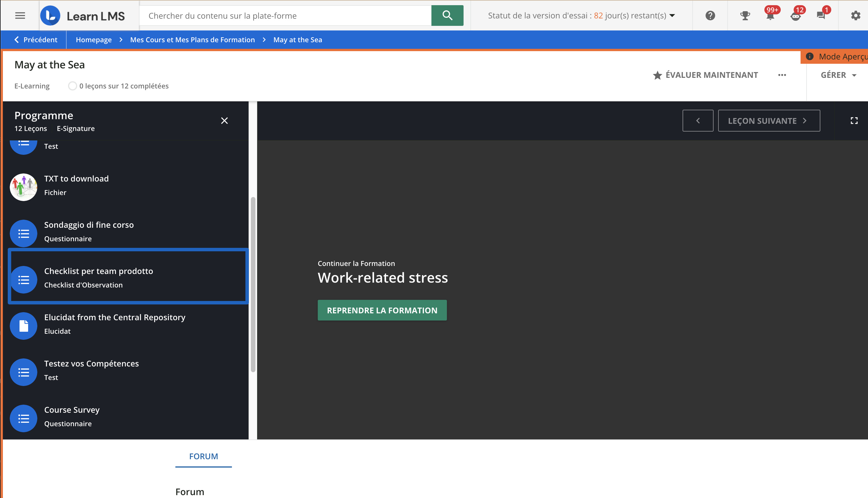The width and height of the screenshot is (868, 498).
Task: Select the TXT to download lesson thumbnail
Action: (x=24, y=187)
